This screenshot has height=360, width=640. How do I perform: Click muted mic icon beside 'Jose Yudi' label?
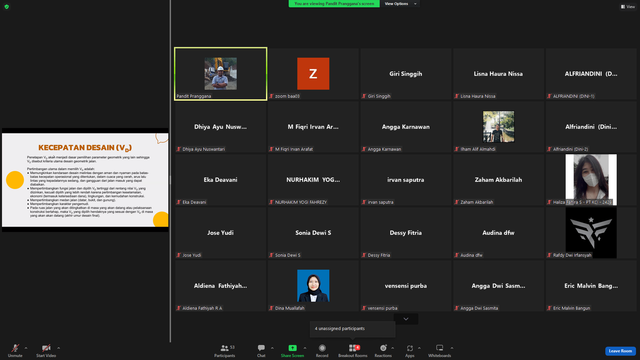point(179,255)
